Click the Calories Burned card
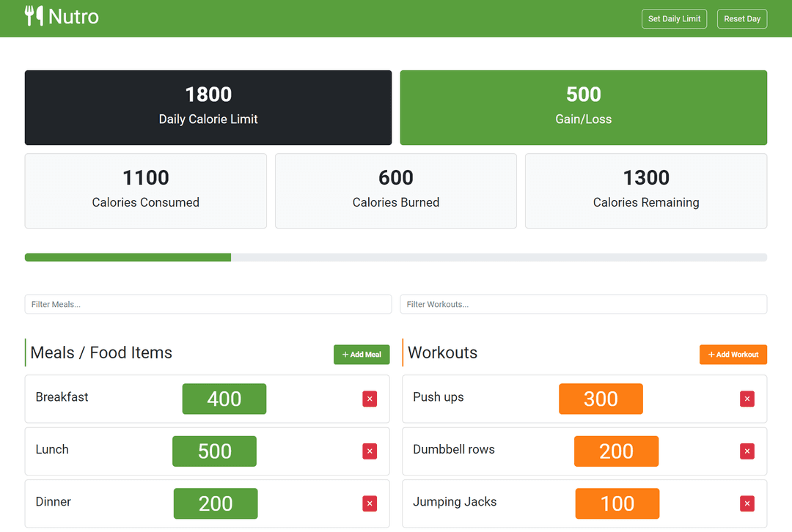The width and height of the screenshot is (792, 532). (395, 191)
